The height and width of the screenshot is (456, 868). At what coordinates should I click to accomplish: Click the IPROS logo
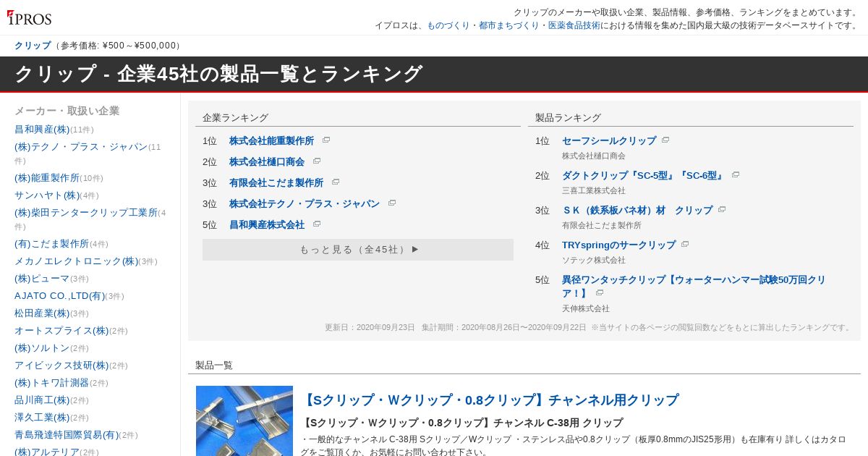point(30,18)
